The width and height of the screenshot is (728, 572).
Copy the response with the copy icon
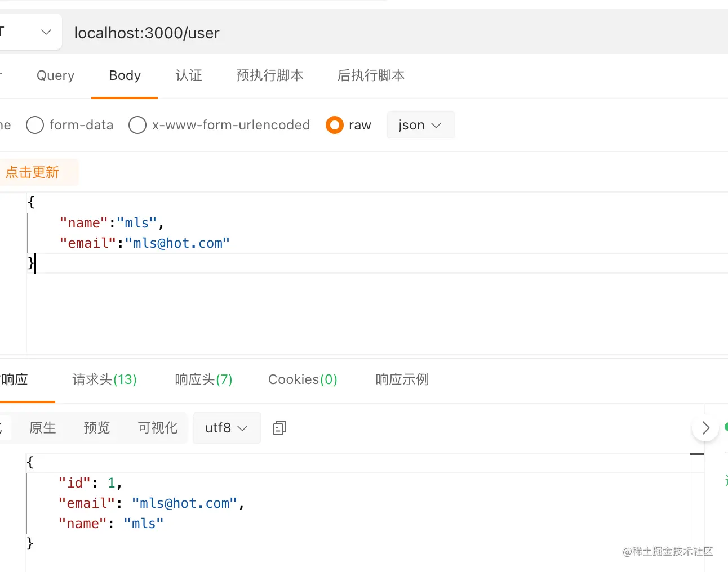pyautogui.click(x=279, y=428)
